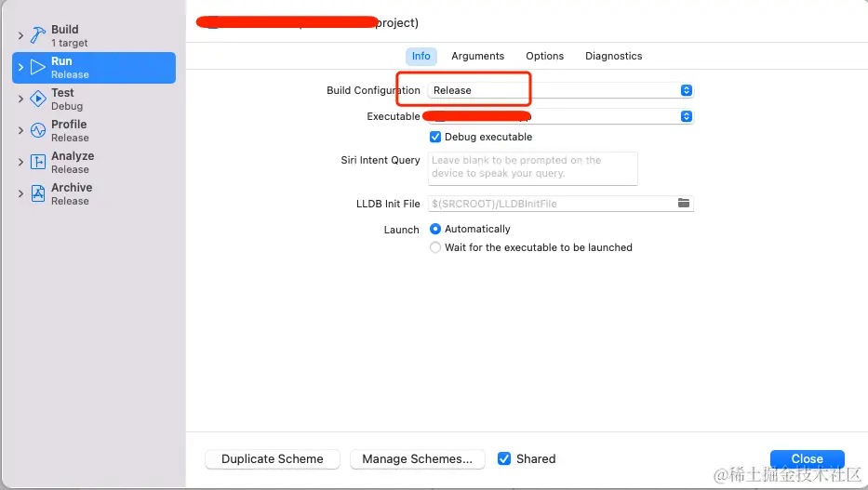Toggle the Debug executable checkbox

click(x=435, y=137)
